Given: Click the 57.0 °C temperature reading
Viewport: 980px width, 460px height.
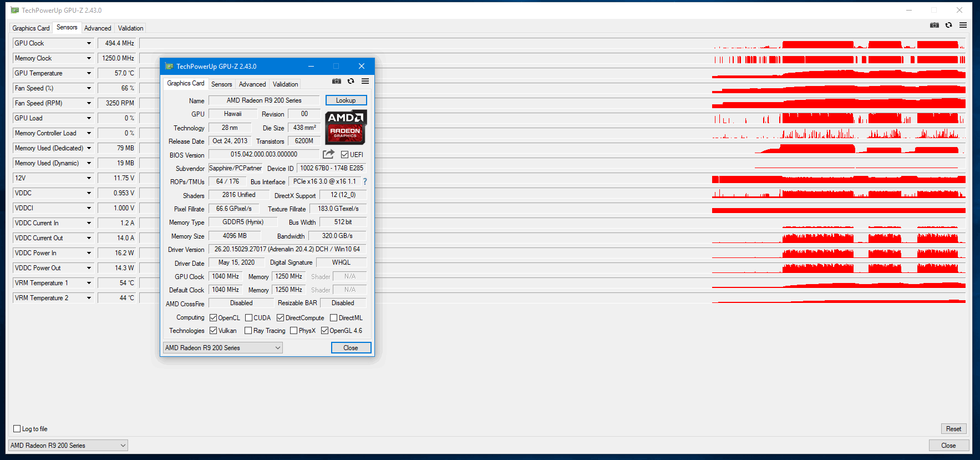Looking at the screenshot, I should (x=117, y=73).
